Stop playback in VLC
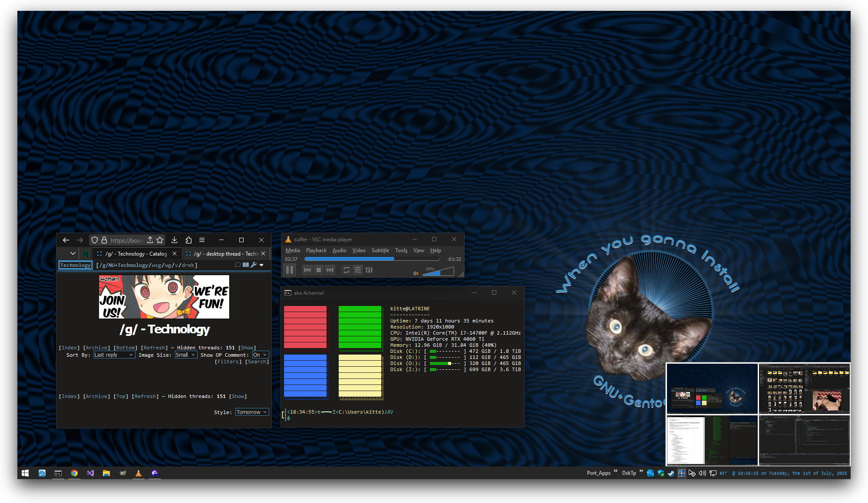868x503 pixels. pyautogui.click(x=319, y=270)
